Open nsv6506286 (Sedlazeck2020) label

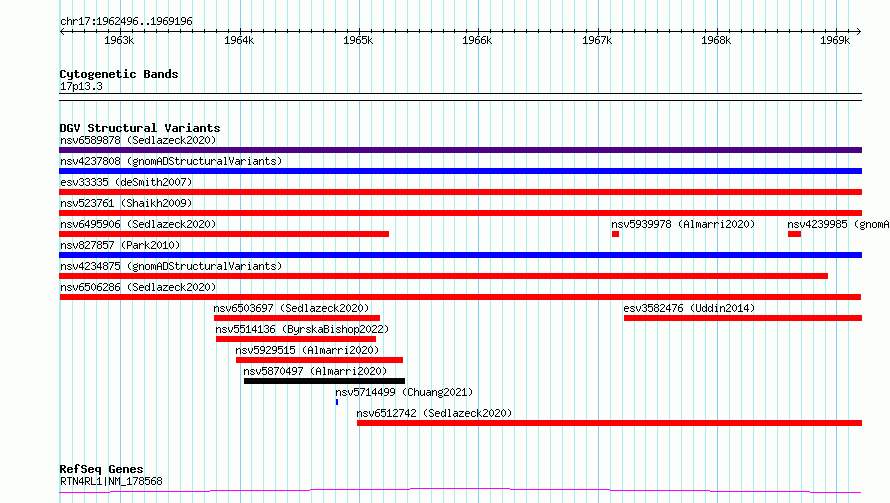point(138,287)
